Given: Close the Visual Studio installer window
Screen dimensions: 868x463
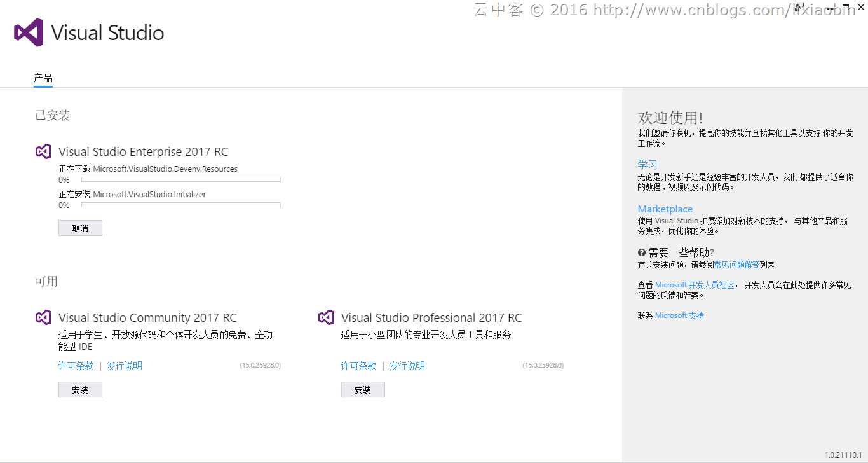Looking at the screenshot, I should coord(861,6).
